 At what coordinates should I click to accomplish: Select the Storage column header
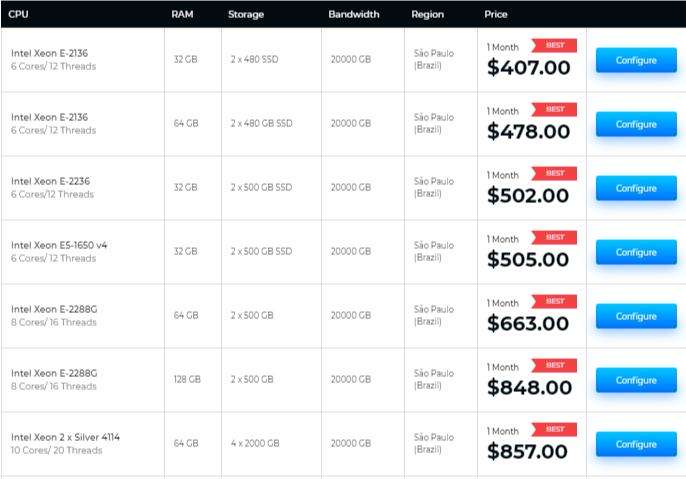pyautogui.click(x=248, y=14)
